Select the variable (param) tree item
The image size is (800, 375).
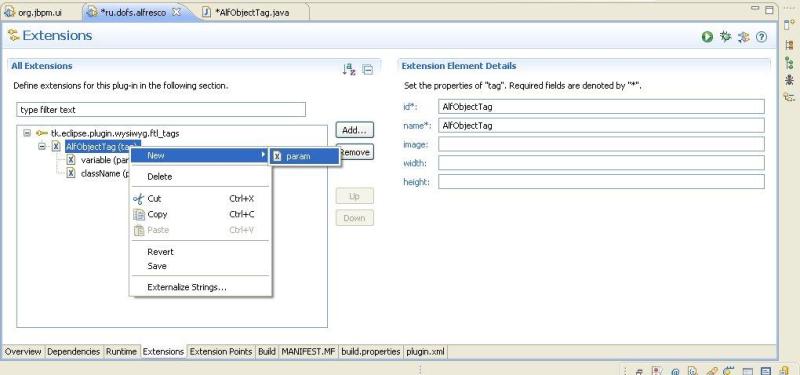click(104, 160)
